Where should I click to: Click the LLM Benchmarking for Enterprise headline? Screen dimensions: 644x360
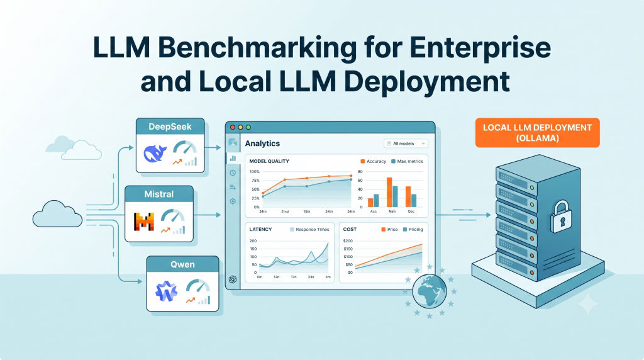point(322,48)
